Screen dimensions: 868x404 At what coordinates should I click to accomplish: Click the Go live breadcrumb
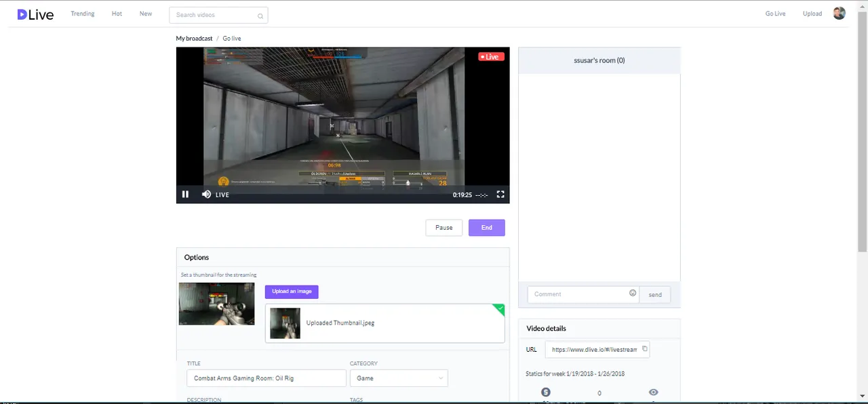[232, 39]
